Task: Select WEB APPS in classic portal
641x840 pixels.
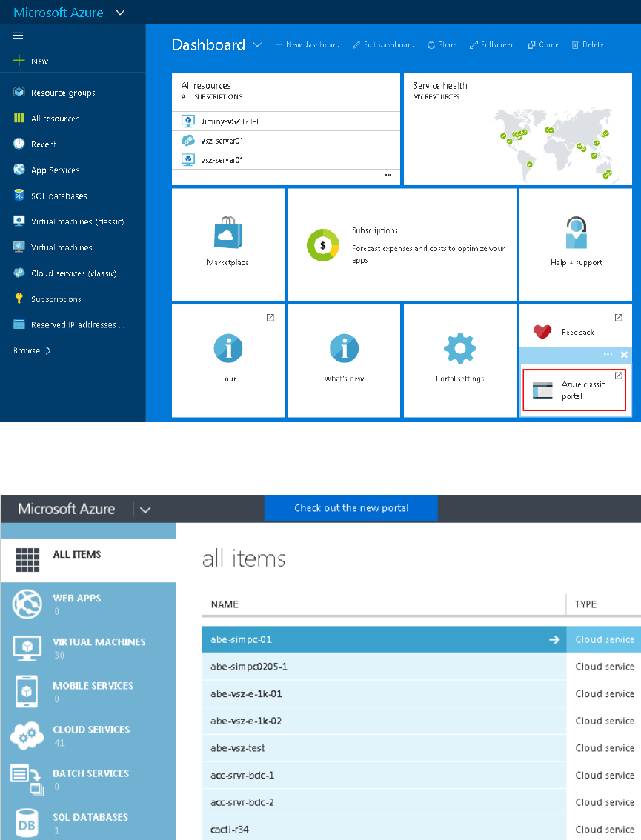Action: [x=88, y=604]
